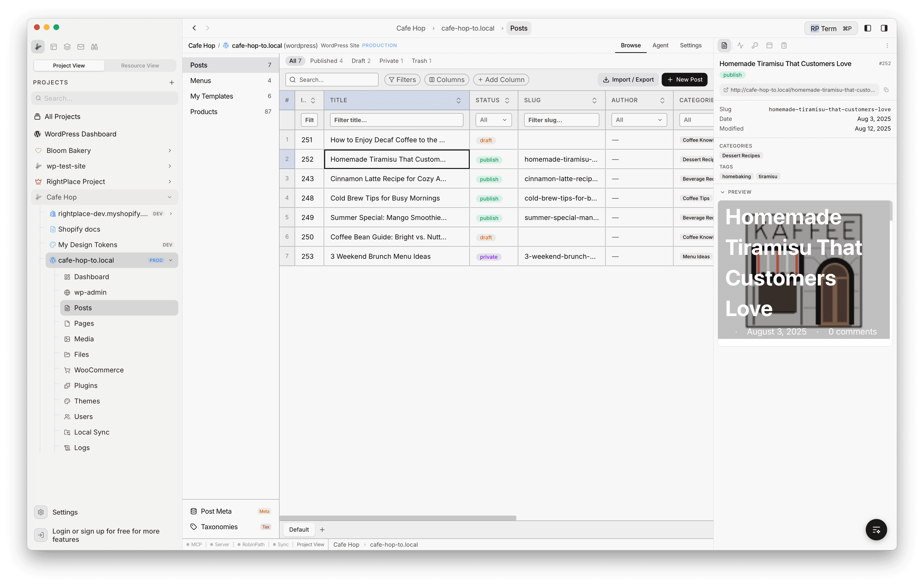Open the Status filter All dropdown
This screenshot has width=924, height=586.
click(x=494, y=120)
